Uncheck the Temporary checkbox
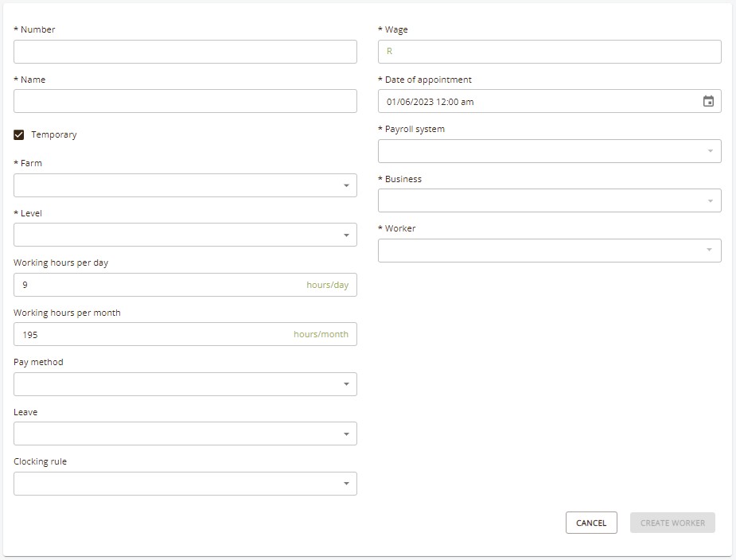 point(19,135)
